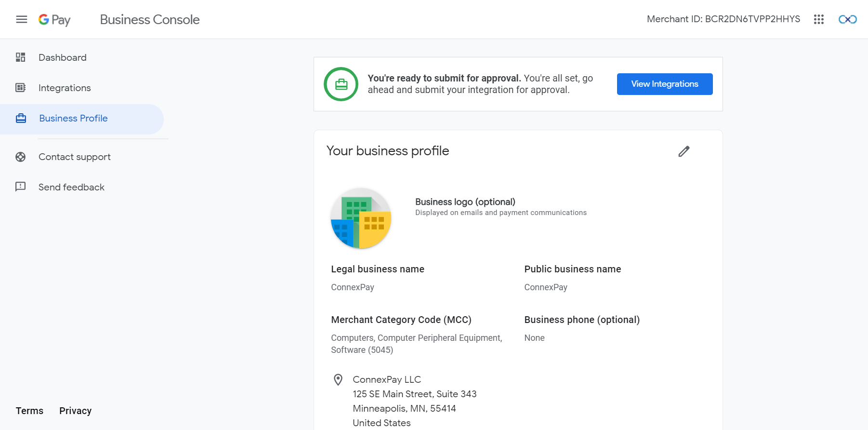Click the 'United States' line
Viewport: 868px width, 430px height.
tap(381, 423)
